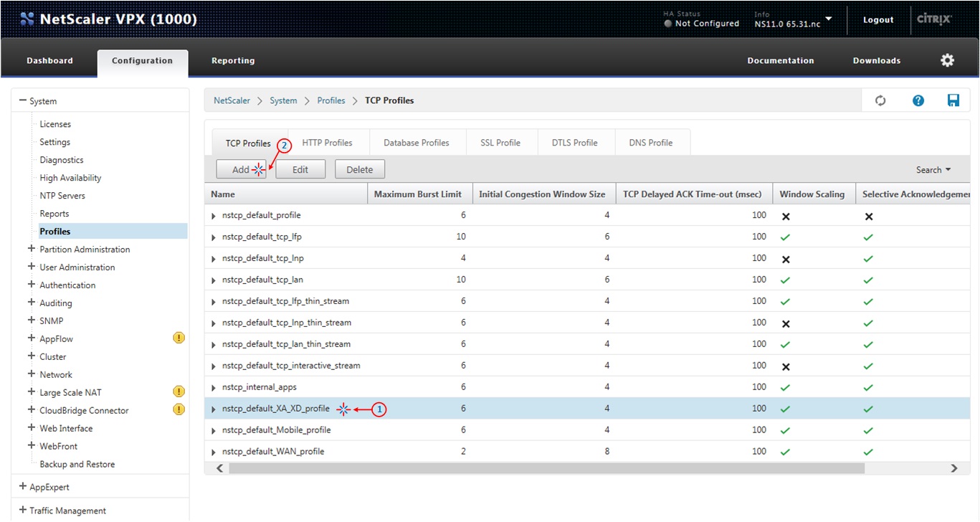The width and height of the screenshot is (980, 522).
Task: Select the nstcp_default_tcp_lan row
Action: [587, 280]
